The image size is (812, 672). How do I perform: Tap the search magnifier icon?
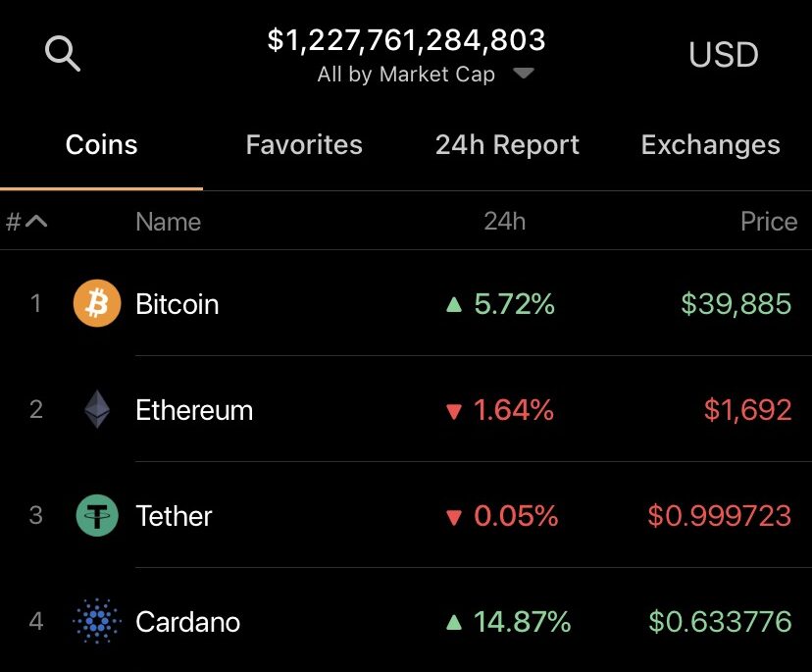coord(63,53)
